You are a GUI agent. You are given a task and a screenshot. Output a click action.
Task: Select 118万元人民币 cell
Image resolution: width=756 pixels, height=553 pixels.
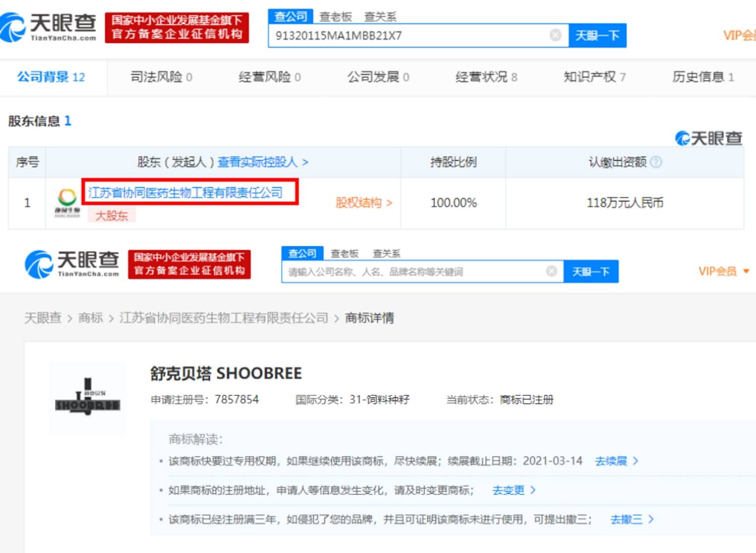[x=625, y=203]
